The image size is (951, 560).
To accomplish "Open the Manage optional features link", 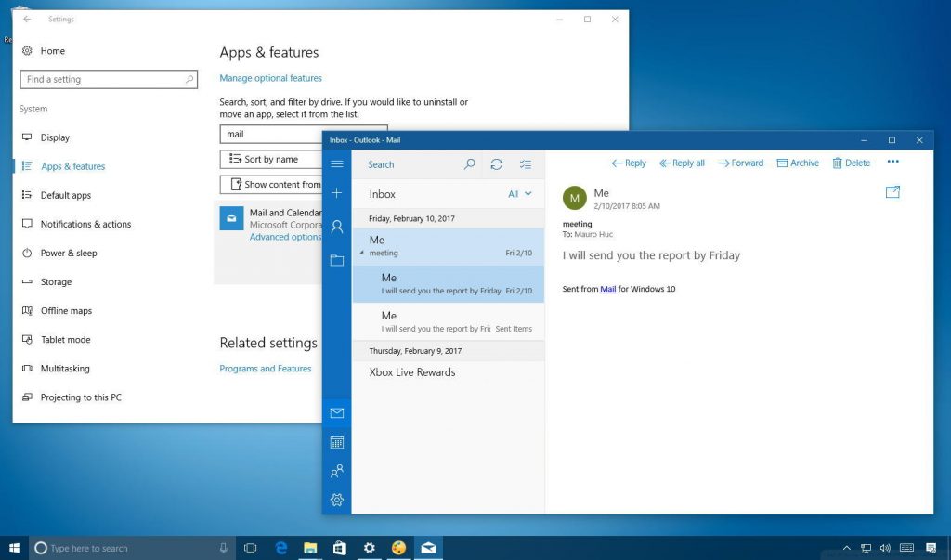I will (270, 77).
